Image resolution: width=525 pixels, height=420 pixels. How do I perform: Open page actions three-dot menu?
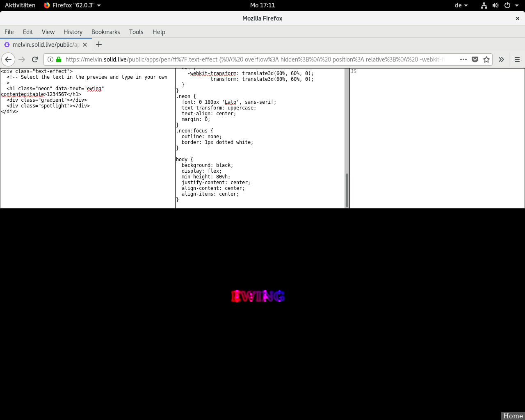(x=463, y=59)
